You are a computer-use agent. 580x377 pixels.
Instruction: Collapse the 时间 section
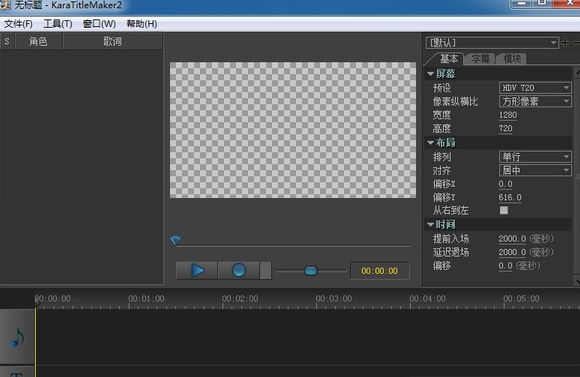pos(430,224)
